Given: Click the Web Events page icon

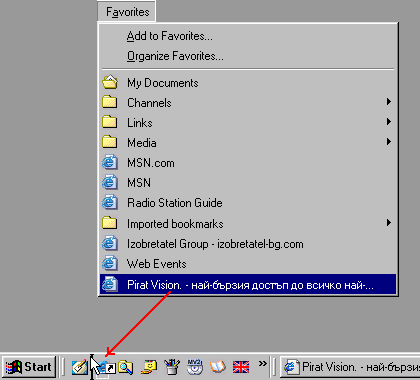Looking at the screenshot, I should [x=110, y=263].
